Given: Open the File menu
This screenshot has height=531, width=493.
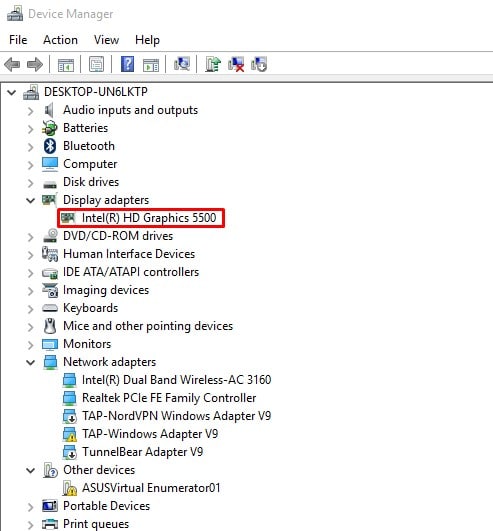Looking at the screenshot, I should 18,40.
